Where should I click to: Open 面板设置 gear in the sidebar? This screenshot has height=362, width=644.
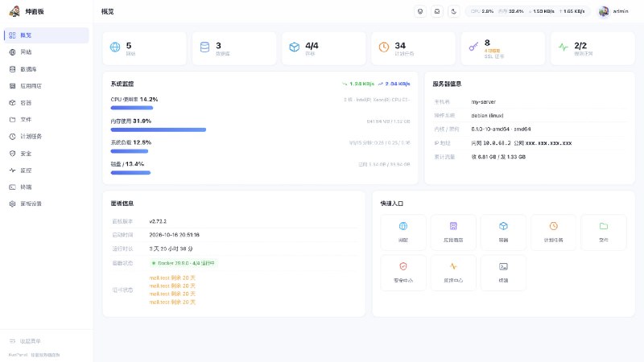(47, 204)
